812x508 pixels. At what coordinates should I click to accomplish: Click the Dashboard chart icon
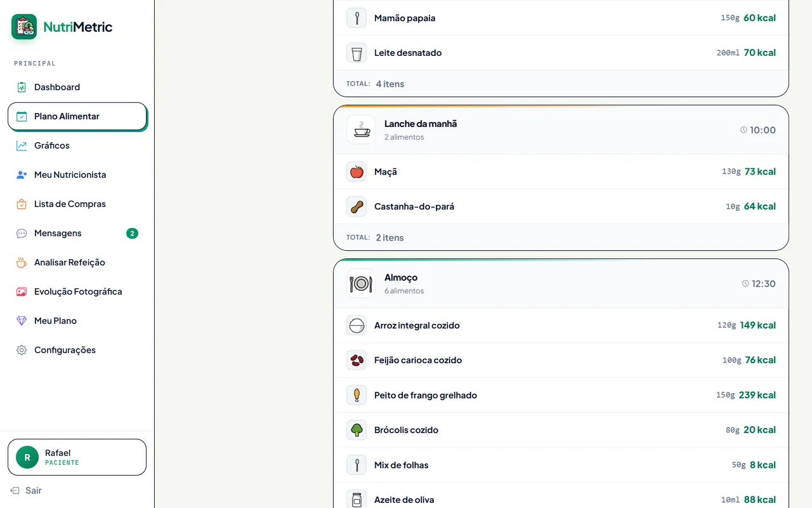tap(22, 87)
